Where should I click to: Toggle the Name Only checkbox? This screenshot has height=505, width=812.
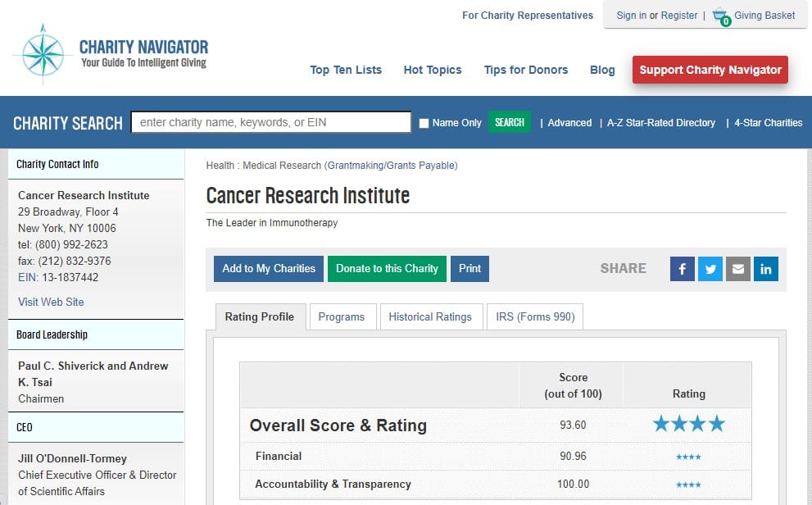424,123
